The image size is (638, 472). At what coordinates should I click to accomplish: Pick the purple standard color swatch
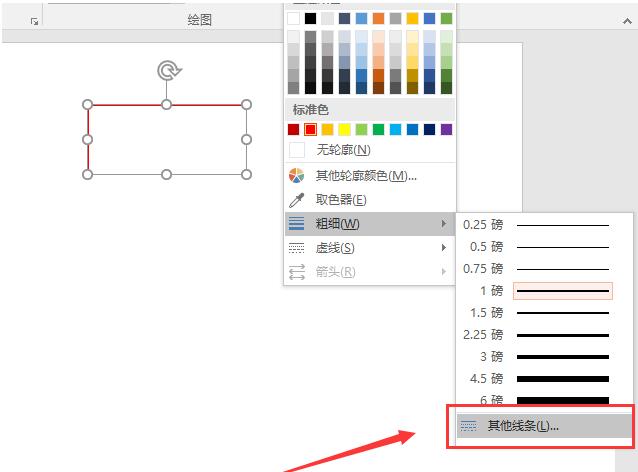click(x=446, y=129)
